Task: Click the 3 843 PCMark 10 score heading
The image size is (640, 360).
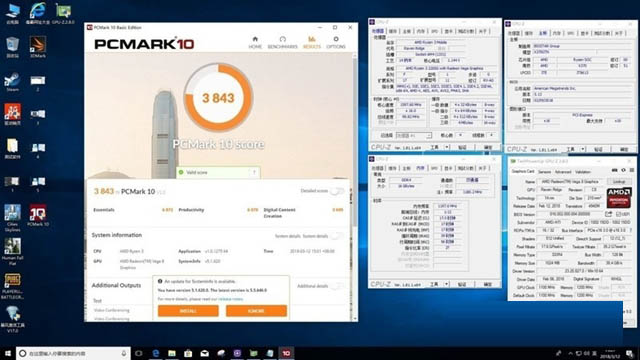Action: (130, 191)
